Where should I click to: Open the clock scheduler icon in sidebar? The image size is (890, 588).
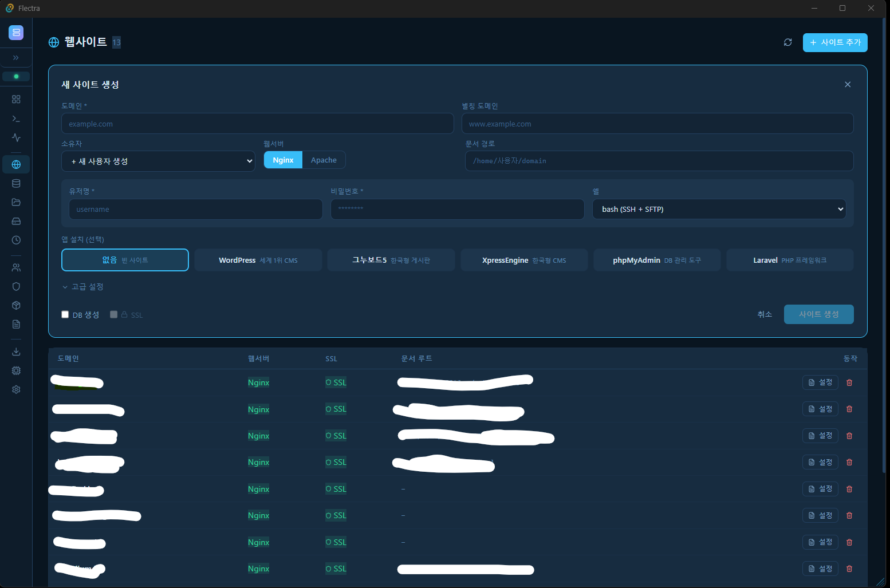pos(16,240)
